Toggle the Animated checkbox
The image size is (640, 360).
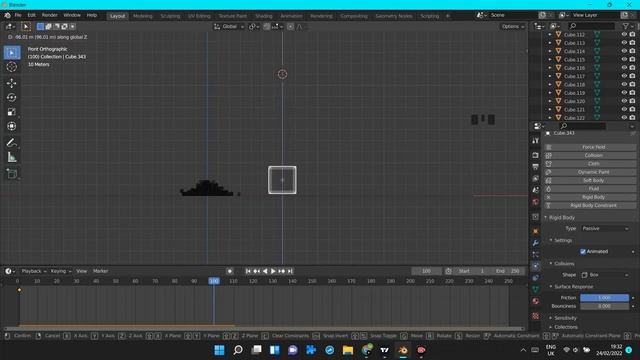(x=583, y=251)
